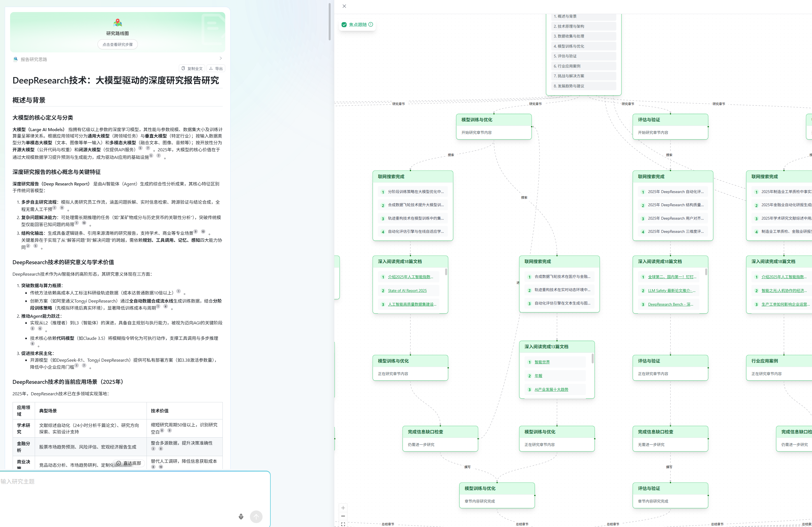Image resolution: width=812 pixels, height=527 pixels.
Task: Close the research graph panel via X icon
Action: point(344,6)
